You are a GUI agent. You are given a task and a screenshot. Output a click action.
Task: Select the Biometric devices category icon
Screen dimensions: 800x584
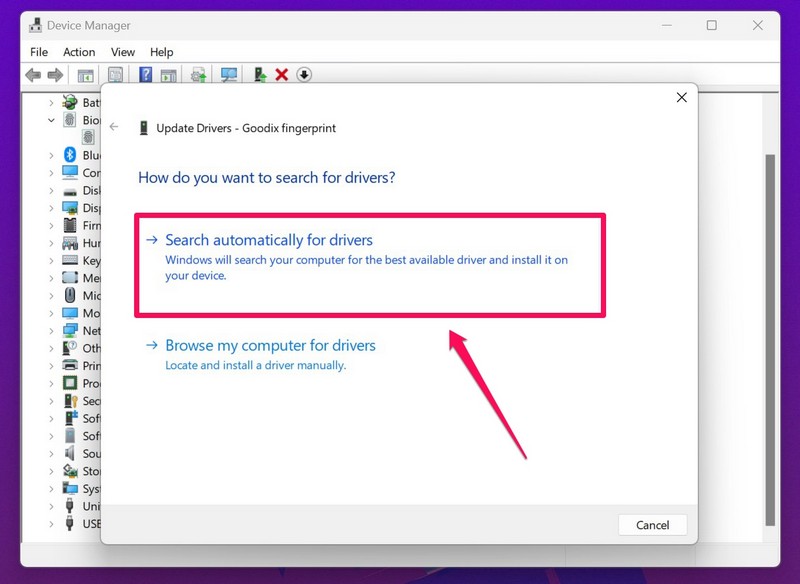coord(70,120)
